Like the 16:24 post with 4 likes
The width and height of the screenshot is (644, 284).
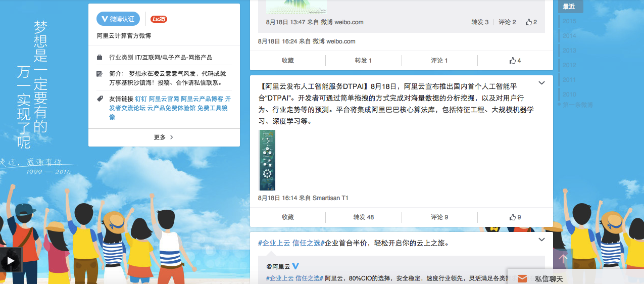click(515, 61)
